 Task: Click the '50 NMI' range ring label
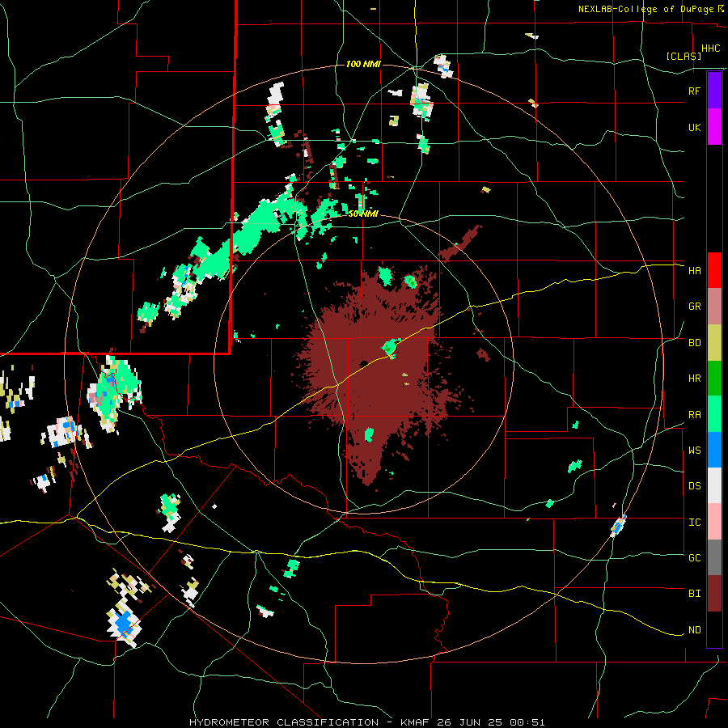(363, 214)
